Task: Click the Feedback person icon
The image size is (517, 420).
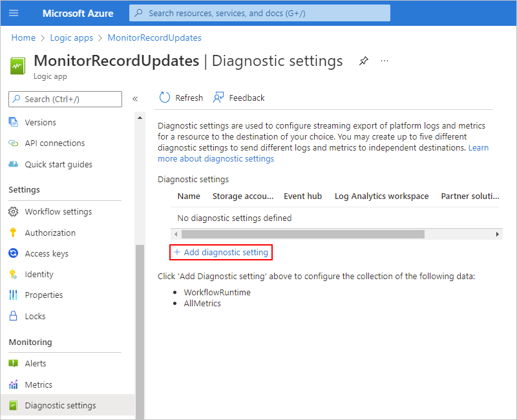Action: pos(218,98)
